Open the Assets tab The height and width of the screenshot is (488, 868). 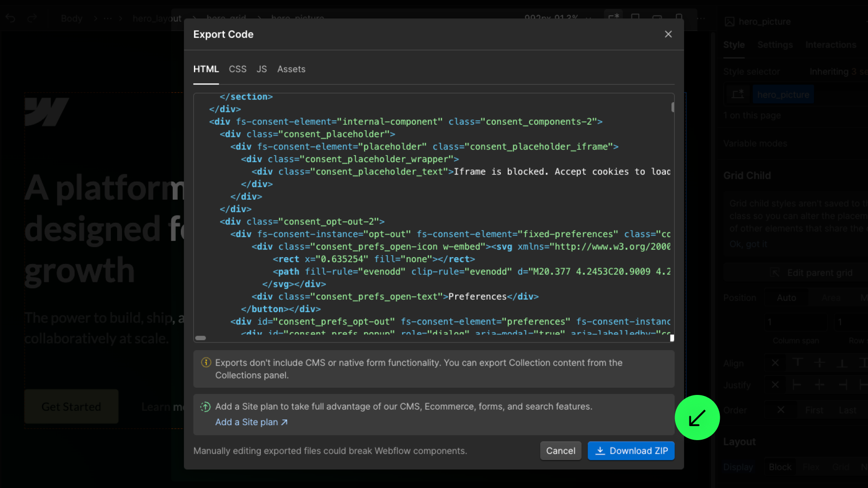[291, 69]
